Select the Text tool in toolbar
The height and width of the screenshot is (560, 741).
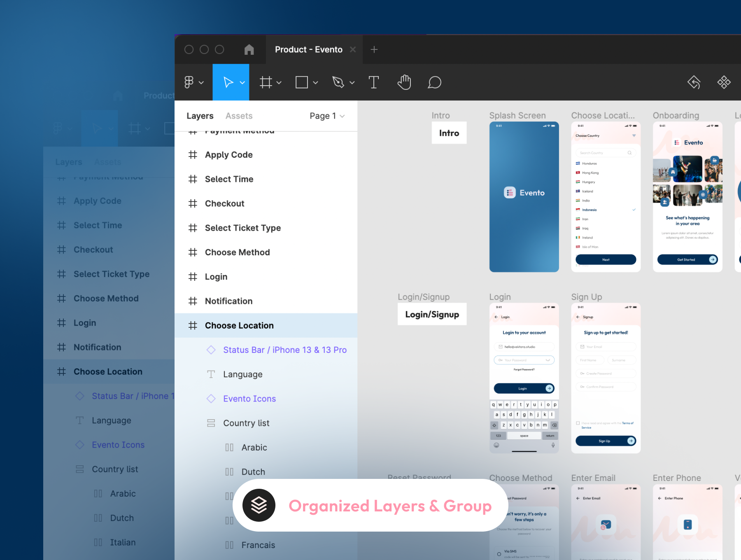[x=373, y=82]
